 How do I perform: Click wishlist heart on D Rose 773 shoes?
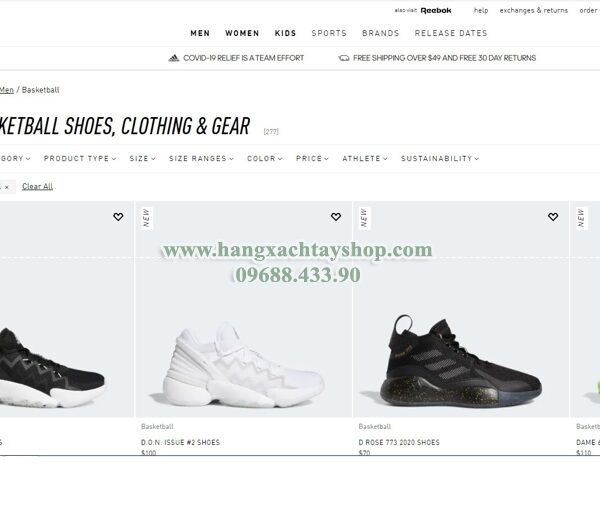click(x=553, y=217)
